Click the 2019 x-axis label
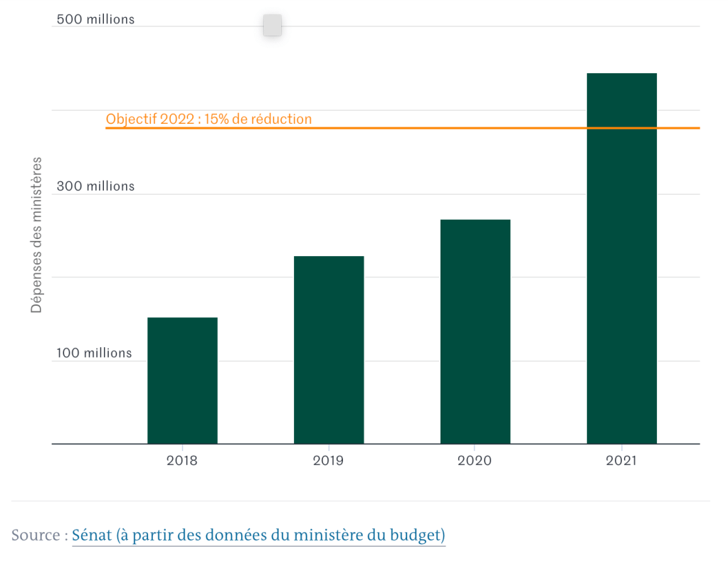This screenshot has width=728, height=564. [328, 460]
